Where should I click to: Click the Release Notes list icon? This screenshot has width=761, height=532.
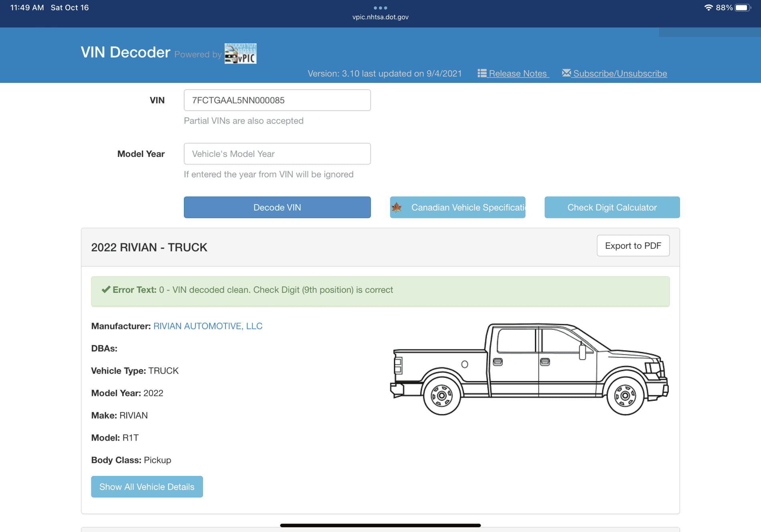pos(482,73)
